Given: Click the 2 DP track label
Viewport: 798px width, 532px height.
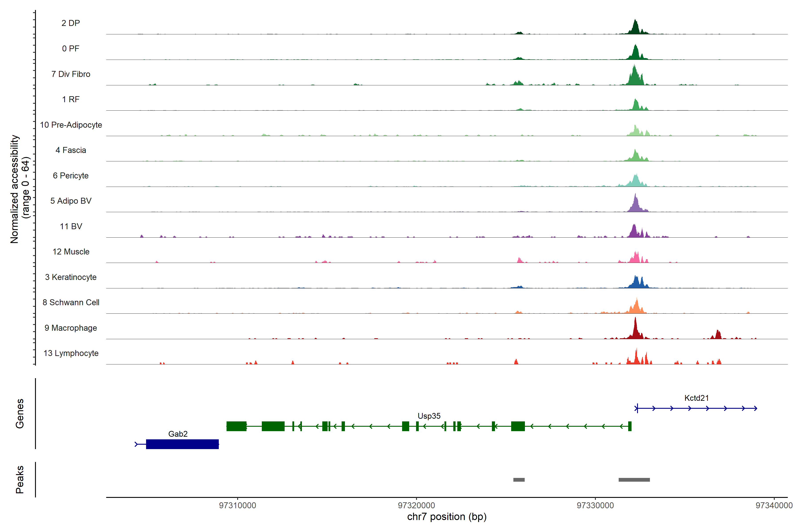Looking at the screenshot, I should (x=70, y=23).
